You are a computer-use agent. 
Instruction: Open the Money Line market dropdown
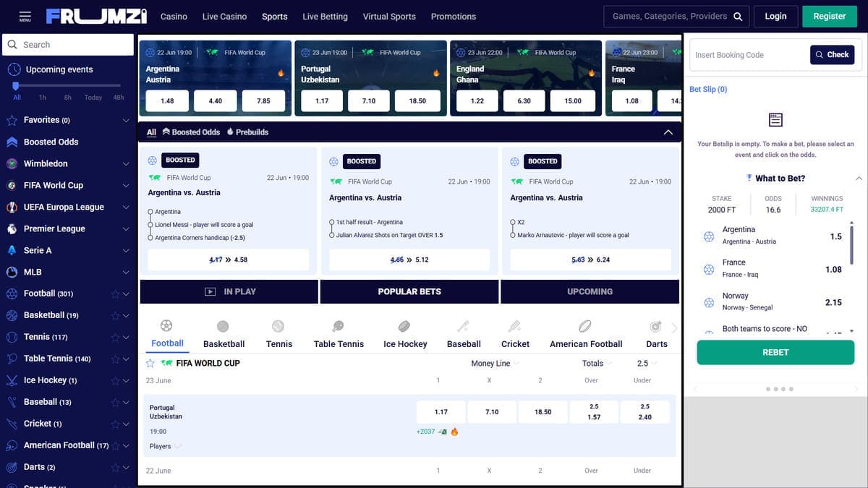(x=495, y=363)
